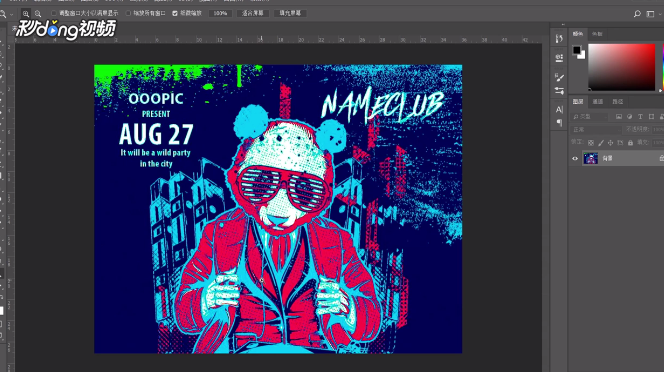Screen dimensions: 664x372
Task: Open the search icon in options bar
Action: 637,14
